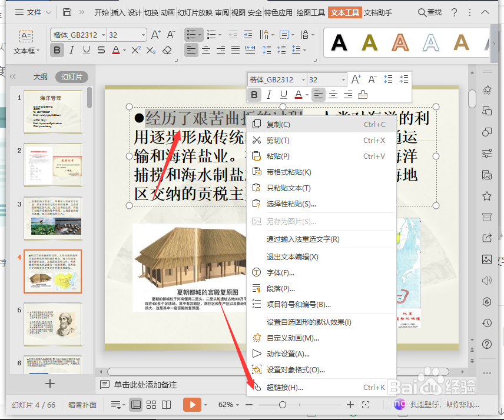Toggle Italic in the ribbon

[72, 50]
